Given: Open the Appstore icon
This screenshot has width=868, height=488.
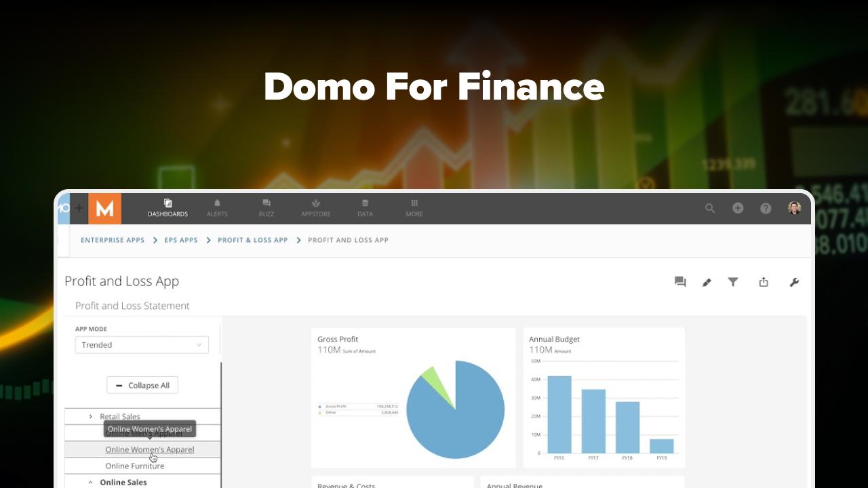Looking at the screenshot, I should 315,207.
